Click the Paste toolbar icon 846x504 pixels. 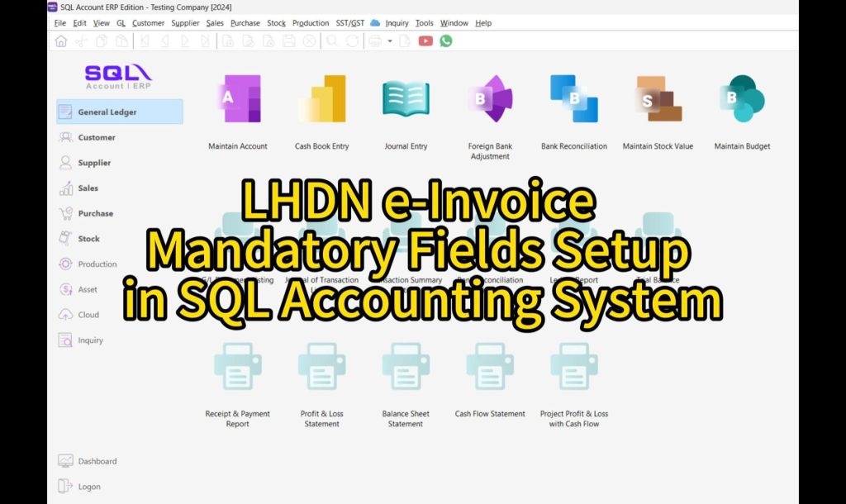(x=122, y=41)
